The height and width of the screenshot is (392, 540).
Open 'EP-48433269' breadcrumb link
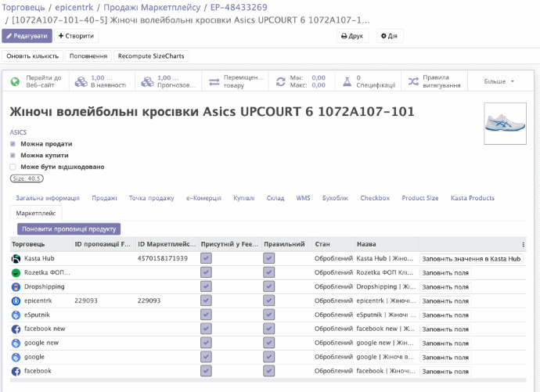pos(239,7)
